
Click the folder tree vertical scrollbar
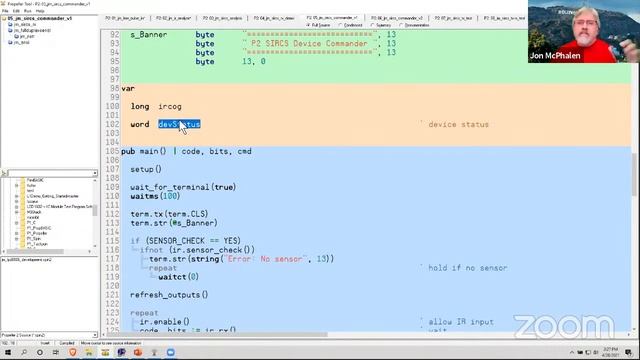[x=95, y=212]
